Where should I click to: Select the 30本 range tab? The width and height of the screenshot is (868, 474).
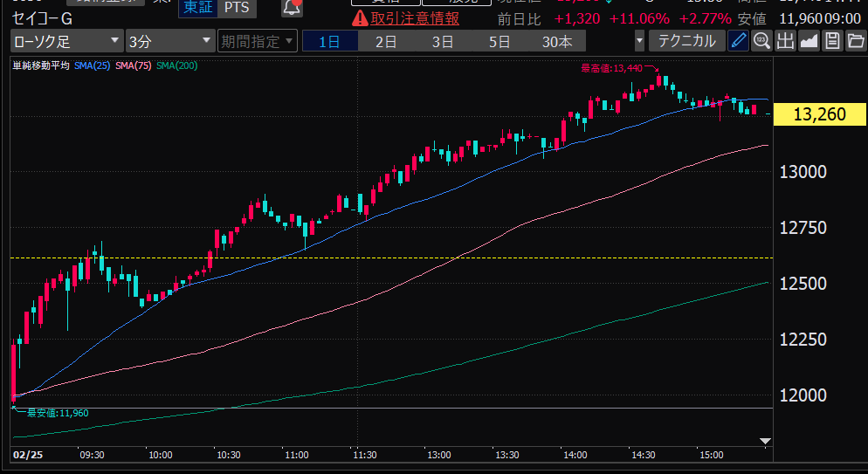pos(557,41)
